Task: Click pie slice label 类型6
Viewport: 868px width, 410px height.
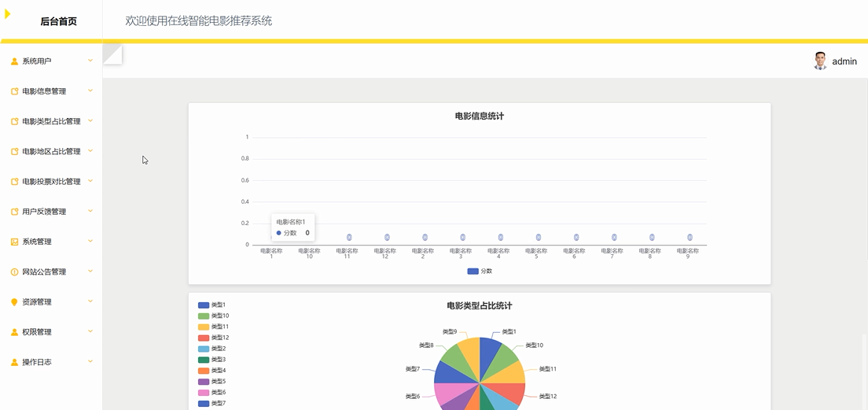Action: [x=413, y=397]
